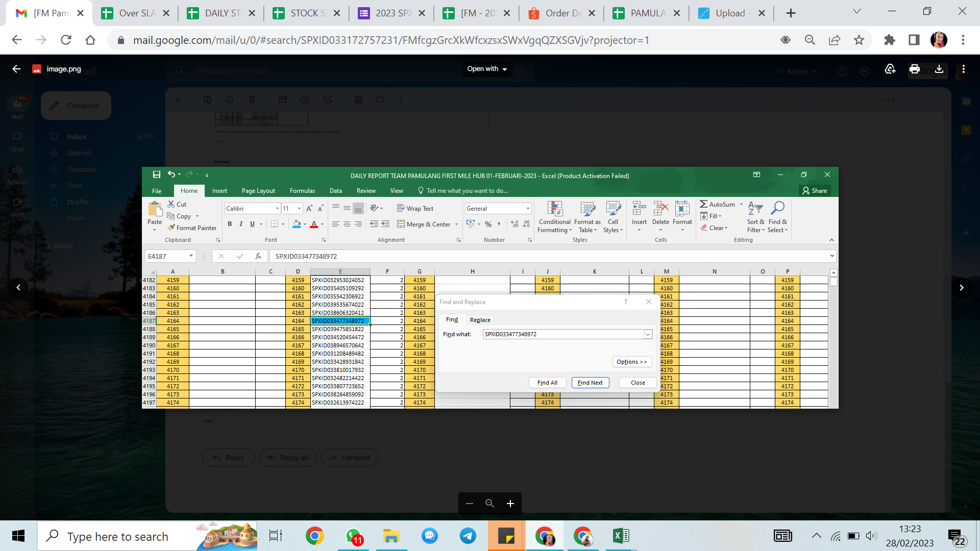Open Calibri font dropdown in Excel image
The height and width of the screenshot is (551, 980).
pos(277,208)
